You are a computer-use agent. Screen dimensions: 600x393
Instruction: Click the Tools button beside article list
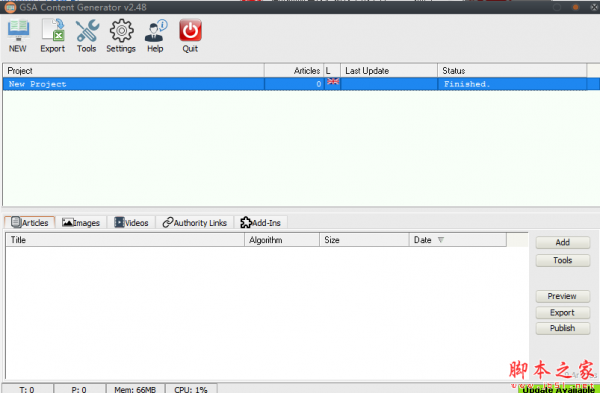tap(562, 260)
